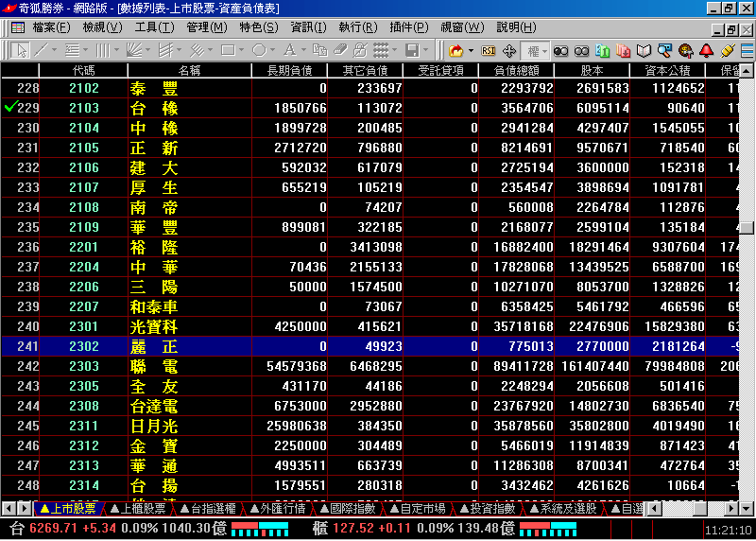This screenshot has height=541, width=756.
Task: Switch to the 上櫃股票 tab
Action: tap(138, 508)
